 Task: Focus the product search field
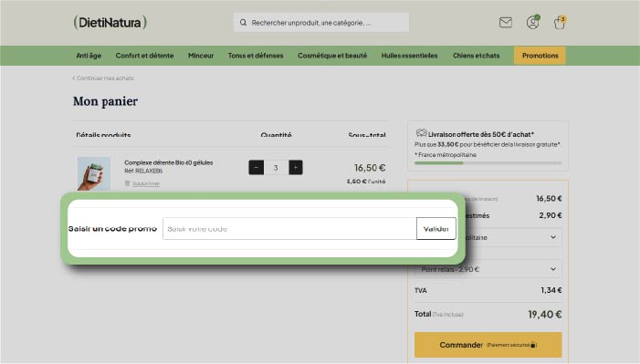(x=321, y=23)
